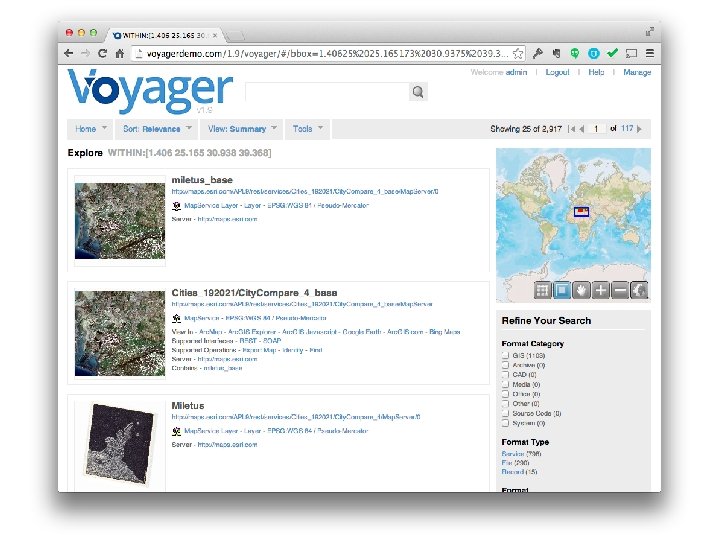This screenshot has width=720, height=540.
Task: Bookmark the page with star icon
Action: click(518, 53)
